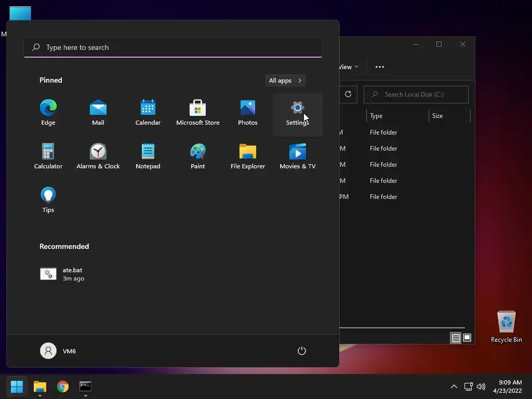Open Microsoft Store

pos(198,113)
